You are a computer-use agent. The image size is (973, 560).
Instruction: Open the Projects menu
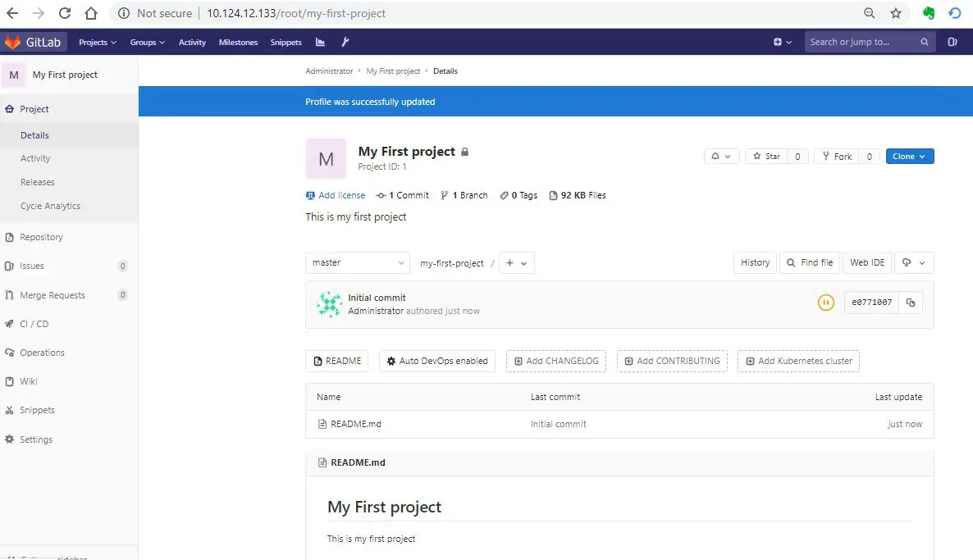point(97,42)
